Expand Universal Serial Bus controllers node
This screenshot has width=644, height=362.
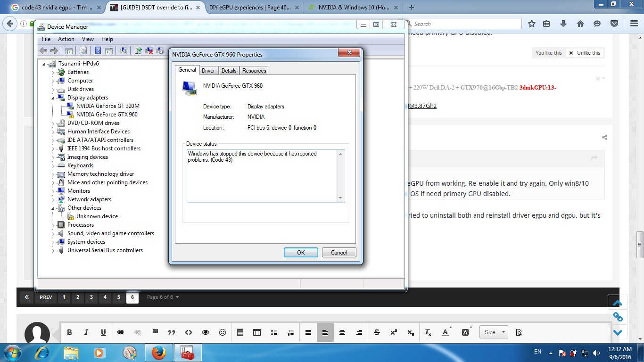point(53,251)
